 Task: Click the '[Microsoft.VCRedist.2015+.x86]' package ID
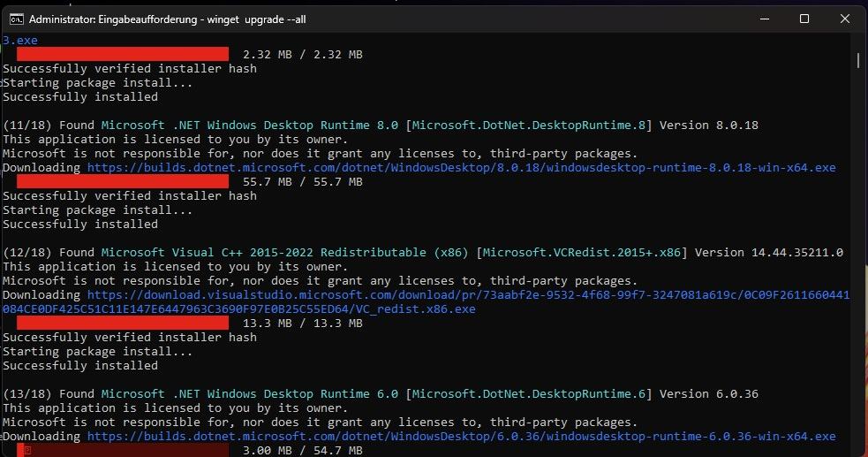tap(582, 253)
